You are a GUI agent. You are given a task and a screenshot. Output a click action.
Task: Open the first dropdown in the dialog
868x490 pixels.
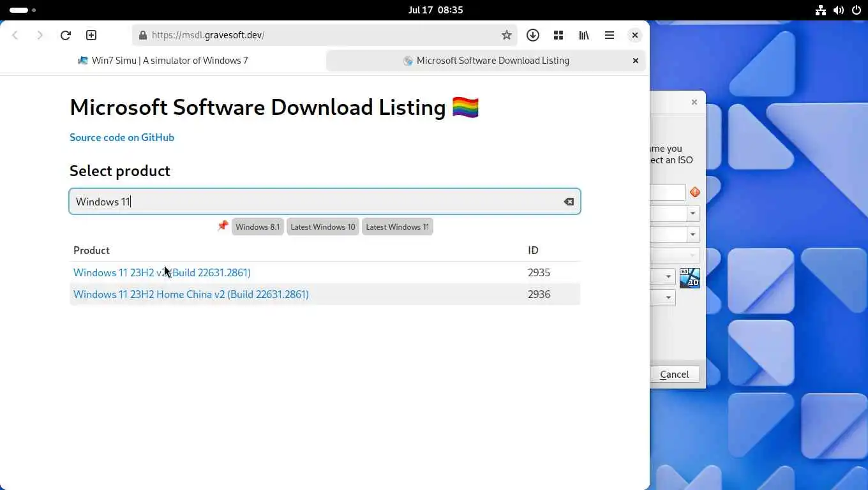(x=693, y=214)
